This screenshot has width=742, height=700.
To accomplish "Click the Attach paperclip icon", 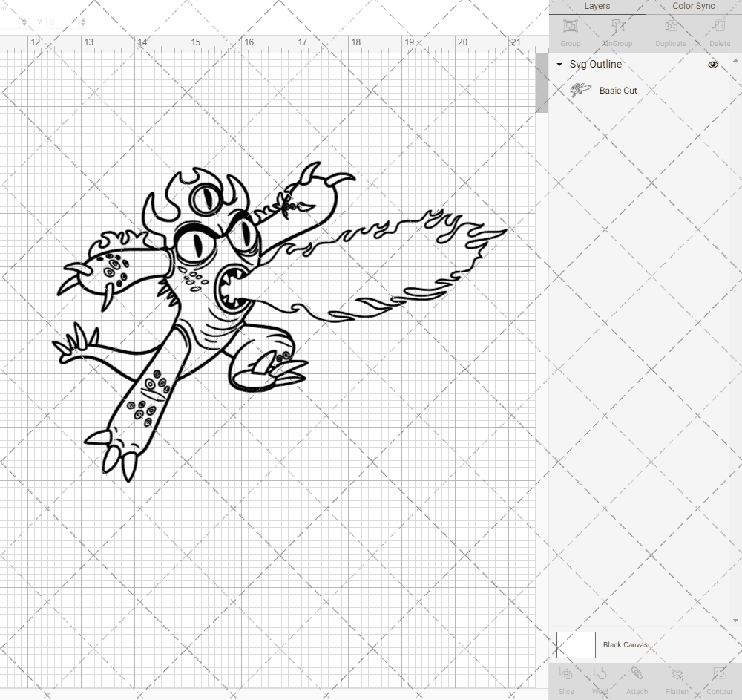I will tap(637, 673).
